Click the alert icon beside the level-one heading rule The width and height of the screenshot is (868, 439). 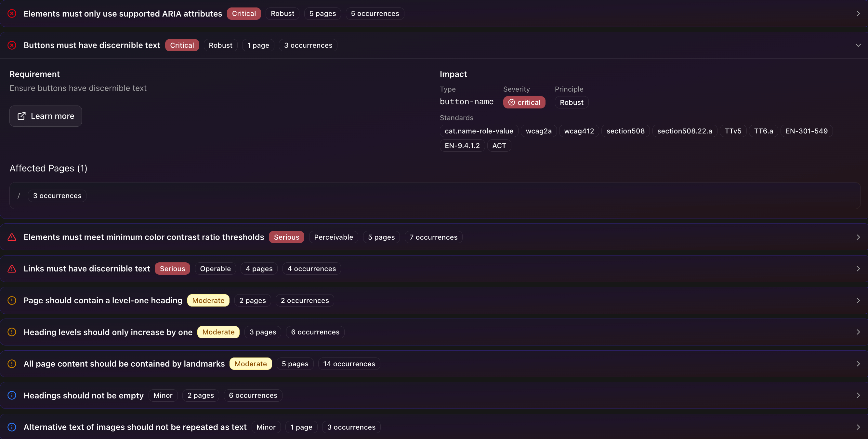12,300
